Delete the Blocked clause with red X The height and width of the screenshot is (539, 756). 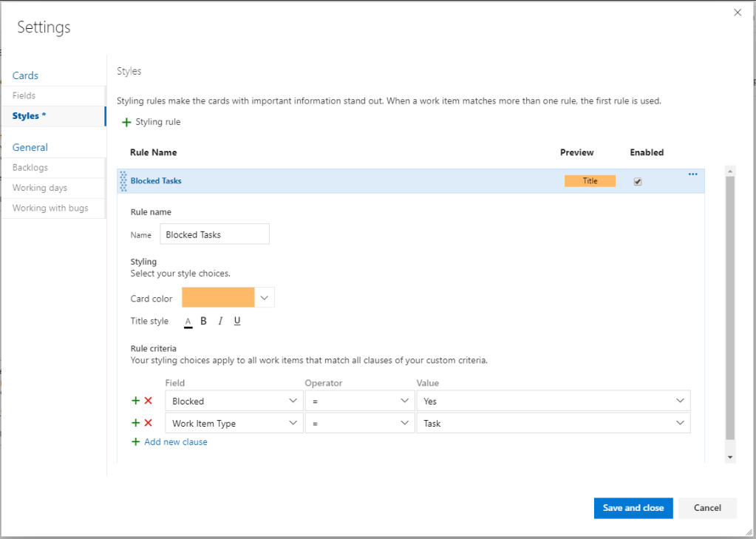click(148, 401)
